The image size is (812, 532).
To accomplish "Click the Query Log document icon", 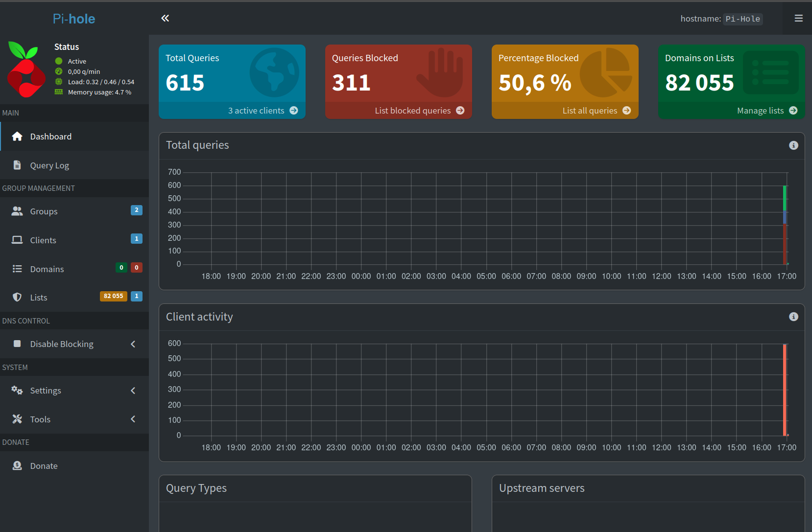I will 17,165.
